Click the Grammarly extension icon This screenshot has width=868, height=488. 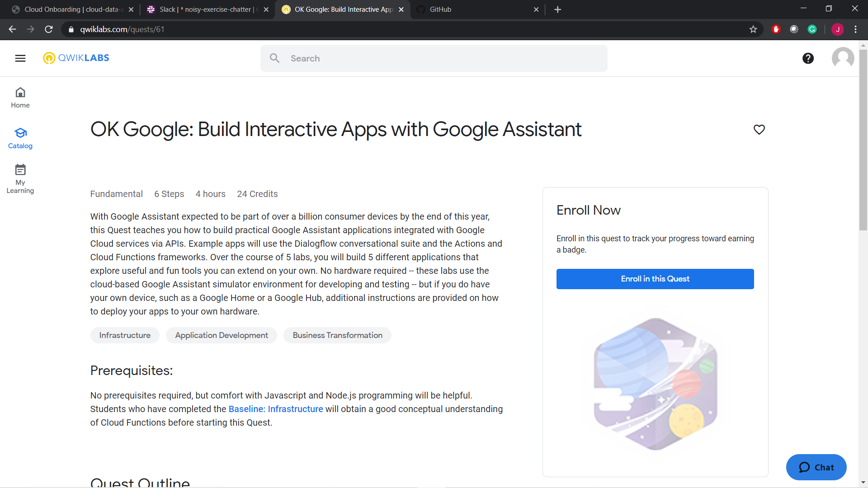pos(812,29)
